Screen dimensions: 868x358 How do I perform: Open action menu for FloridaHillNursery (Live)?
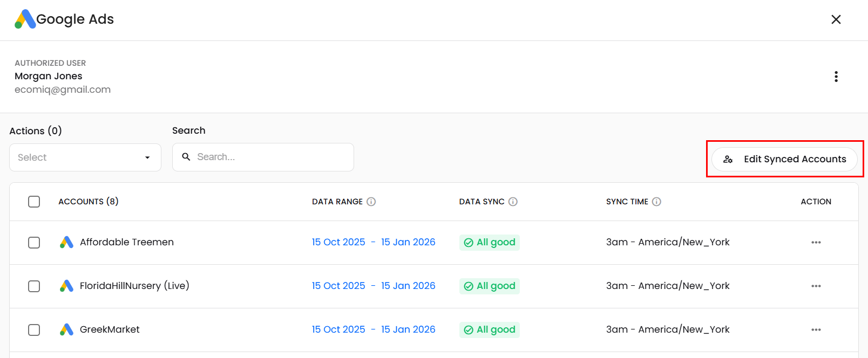816,286
